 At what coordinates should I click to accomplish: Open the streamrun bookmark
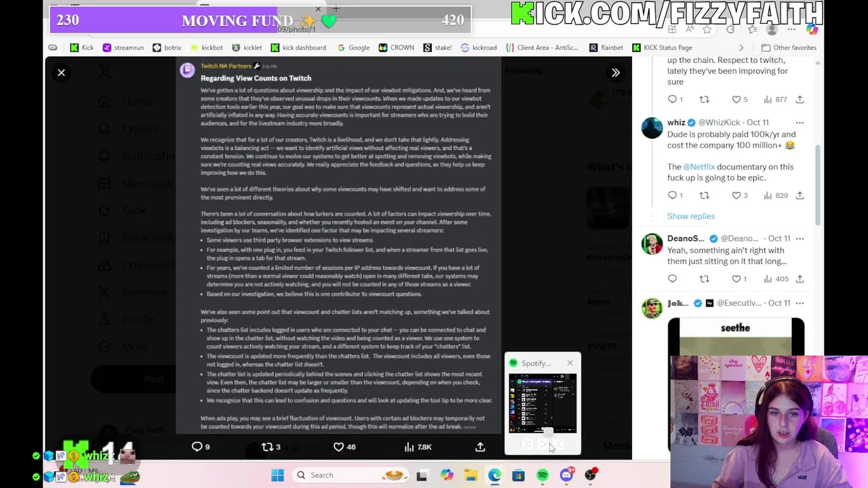tap(123, 47)
